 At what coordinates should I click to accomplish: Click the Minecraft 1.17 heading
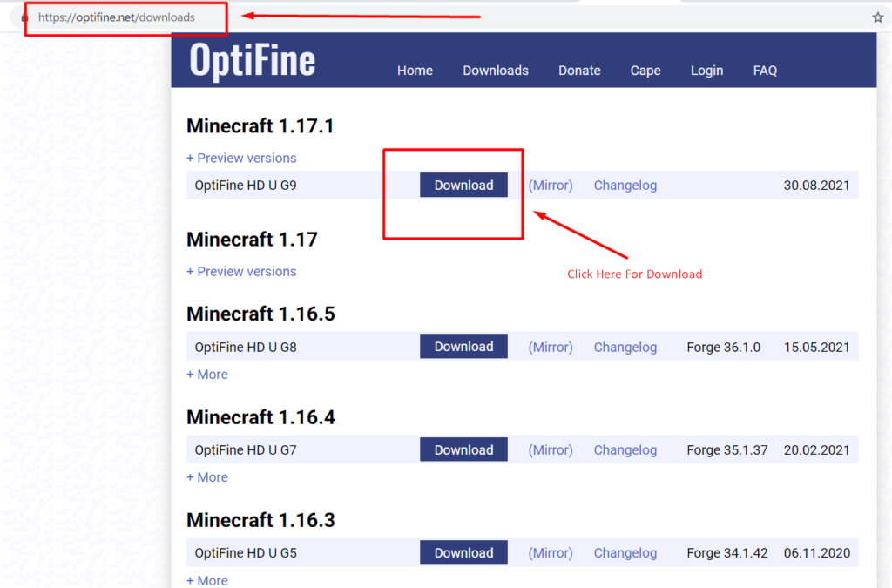pos(252,240)
